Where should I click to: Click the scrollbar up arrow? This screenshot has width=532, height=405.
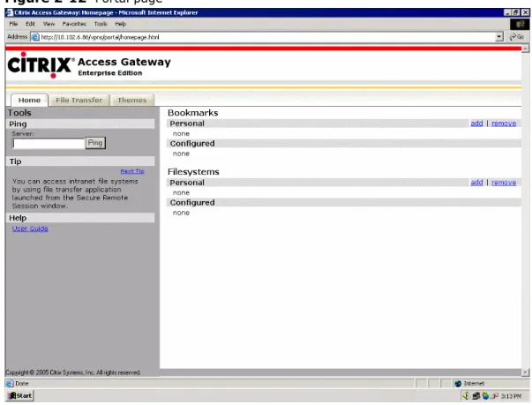[x=525, y=49]
